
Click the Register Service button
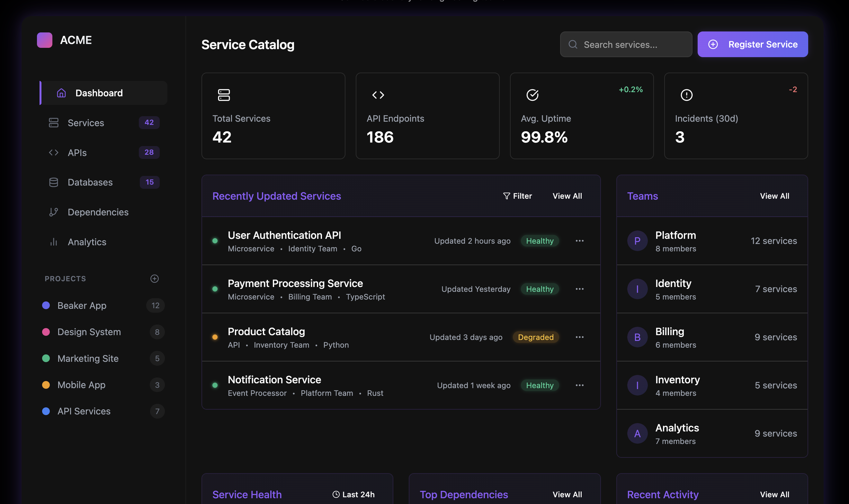coord(753,45)
